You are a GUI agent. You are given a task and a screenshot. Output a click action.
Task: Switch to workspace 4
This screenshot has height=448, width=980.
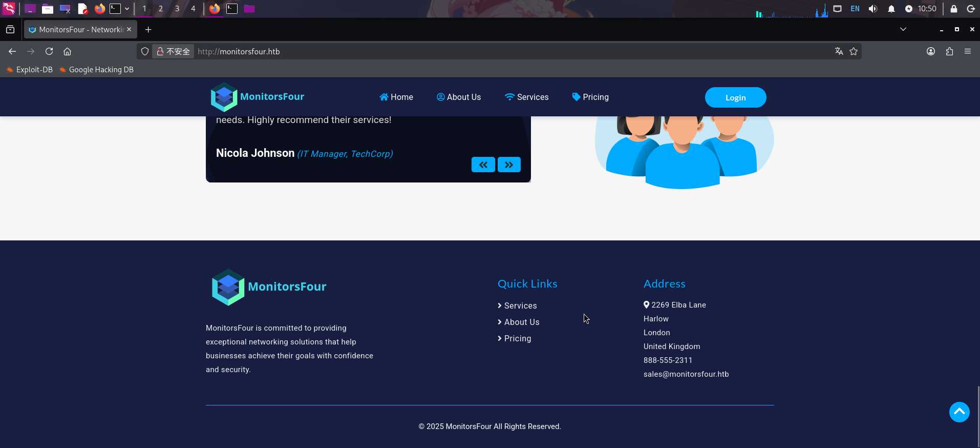point(193,9)
